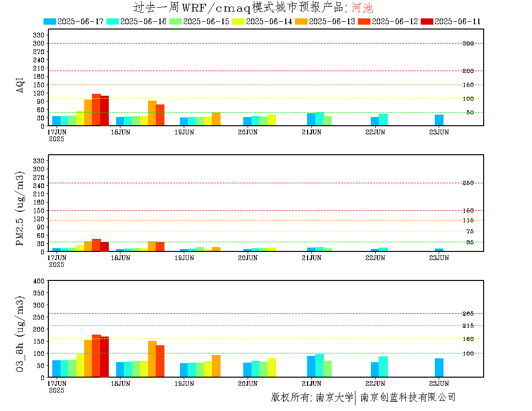Click the O3_8h 215 threshold label
Screen dimensions: 532x411
(468, 326)
